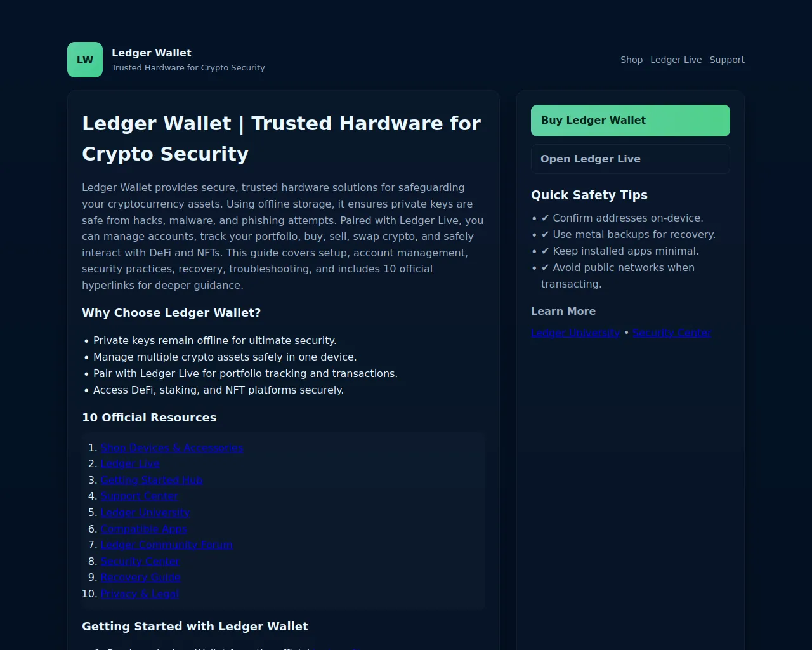
Task: Open Security Center in the numbered resources list
Action: [x=140, y=561]
